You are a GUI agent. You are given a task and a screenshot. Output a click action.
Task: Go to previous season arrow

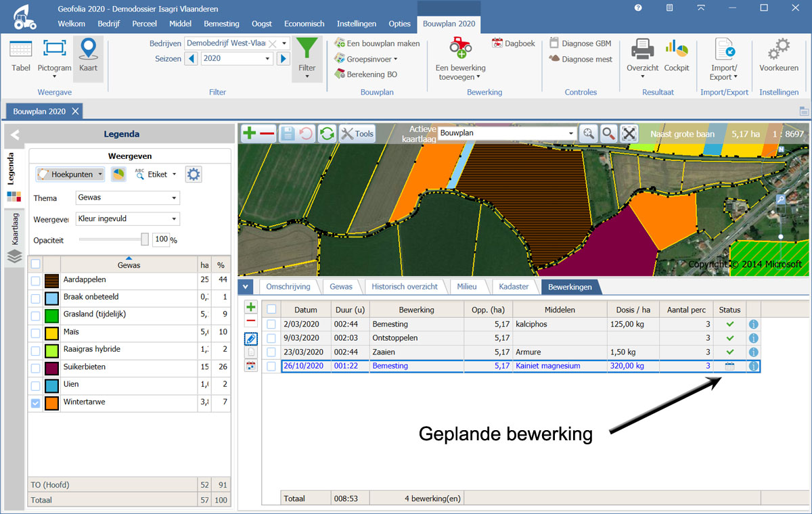[191, 59]
